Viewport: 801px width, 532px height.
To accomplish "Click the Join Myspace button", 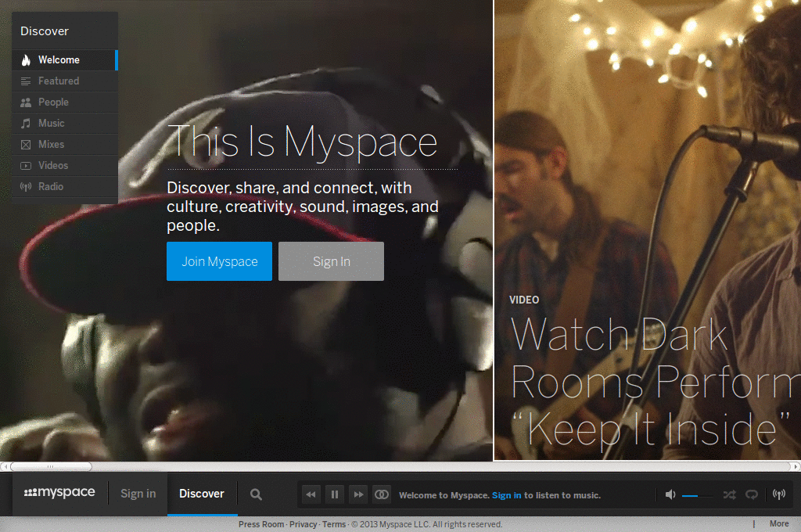I will coord(219,261).
